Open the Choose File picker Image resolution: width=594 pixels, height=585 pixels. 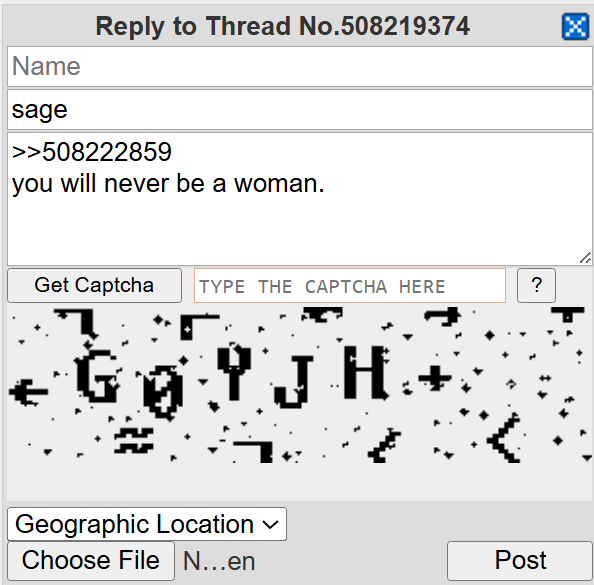point(91,560)
